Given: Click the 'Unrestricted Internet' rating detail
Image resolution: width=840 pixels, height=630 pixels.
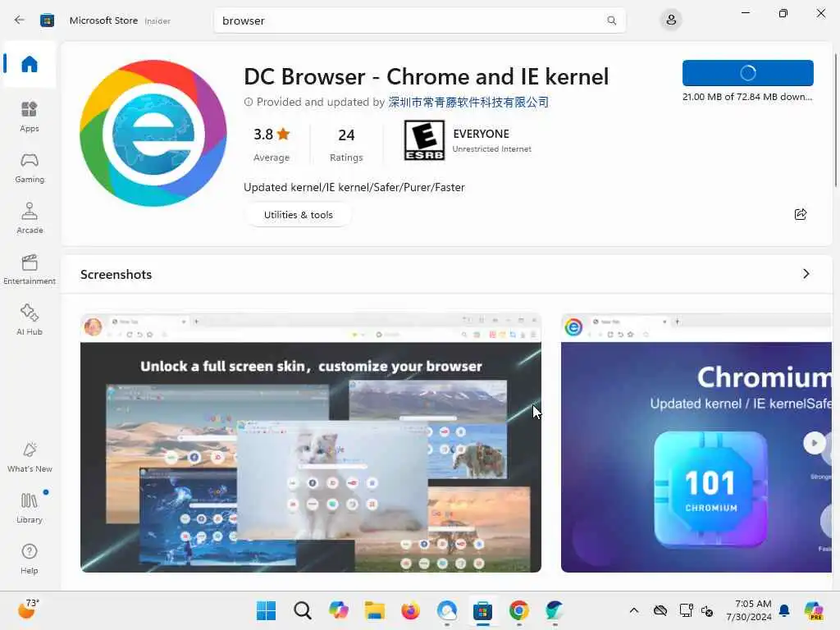Looking at the screenshot, I should [x=492, y=149].
